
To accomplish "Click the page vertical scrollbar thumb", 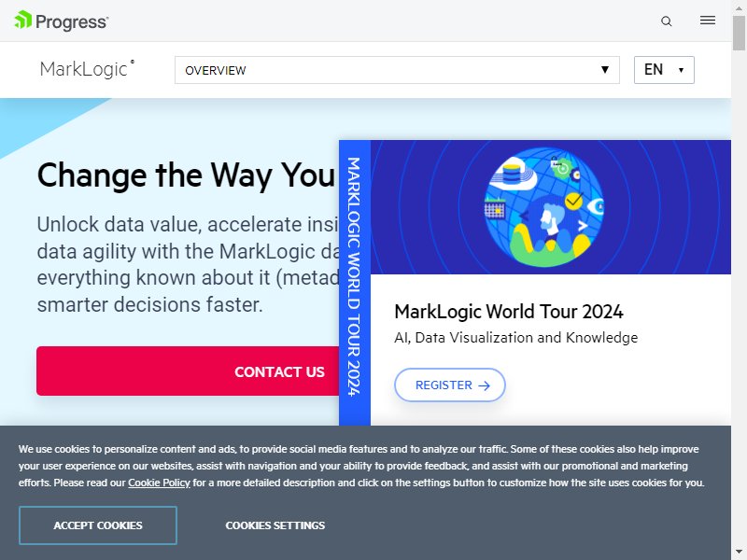I will pyautogui.click(x=739, y=33).
